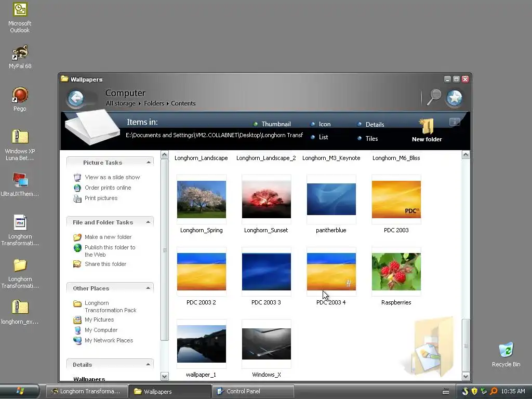Open My Computer in Other Places
Screen dimensions: 532x399
[101, 330]
